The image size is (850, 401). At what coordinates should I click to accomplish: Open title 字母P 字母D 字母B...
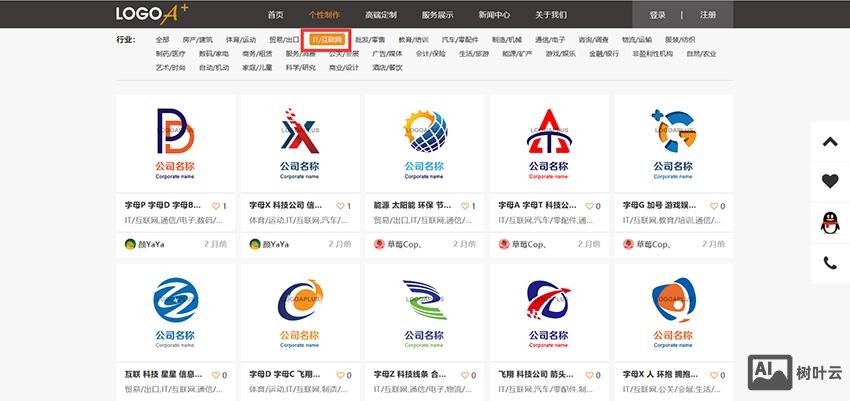(163, 206)
